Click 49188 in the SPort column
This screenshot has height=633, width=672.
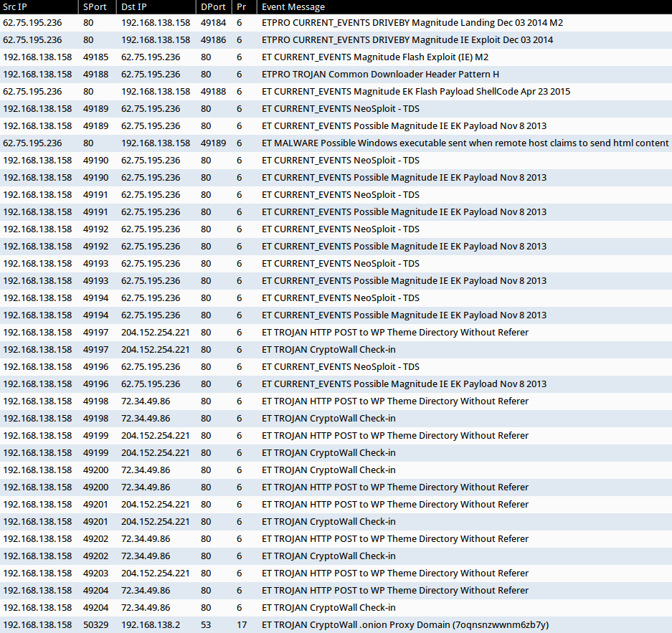coord(95,74)
